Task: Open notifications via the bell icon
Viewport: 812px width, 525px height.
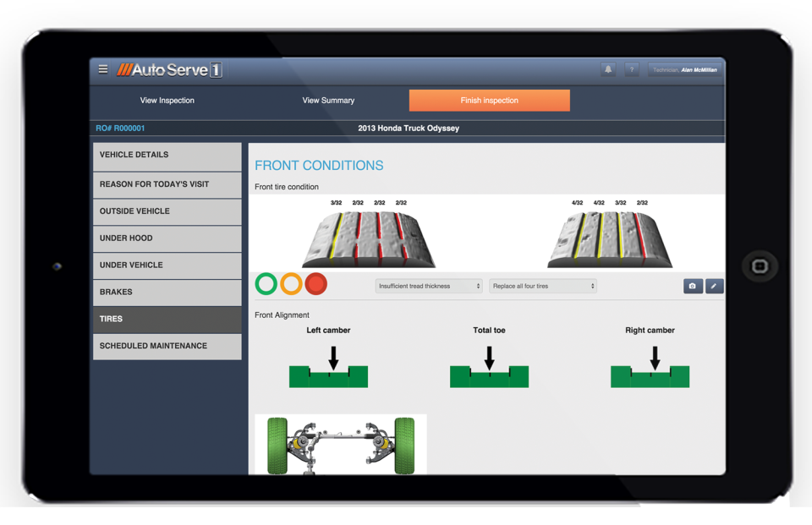Action: [x=608, y=68]
